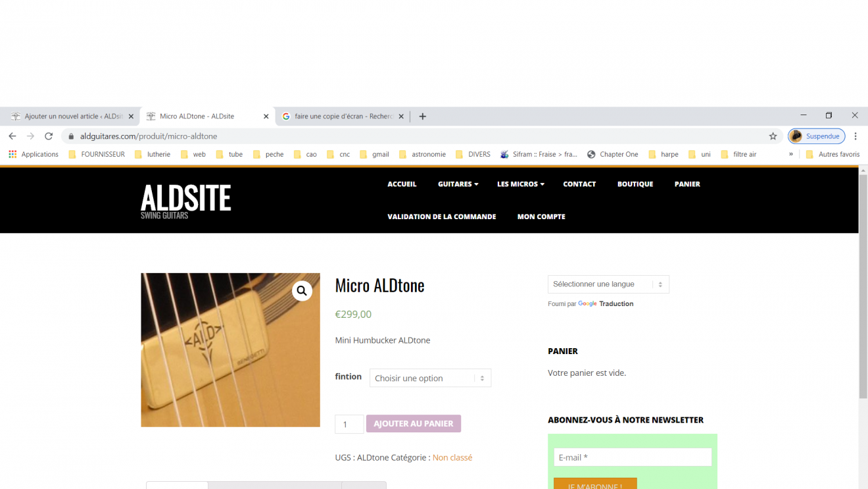
Task: Open BOUTIQUE menu item
Action: (635, 184)
